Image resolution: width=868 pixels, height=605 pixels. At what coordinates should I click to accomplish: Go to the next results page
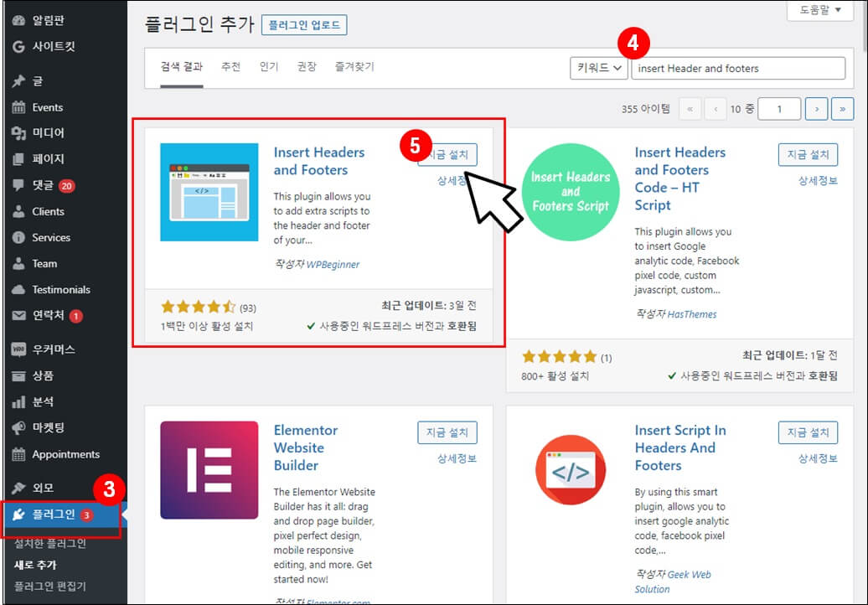point(817,109)
